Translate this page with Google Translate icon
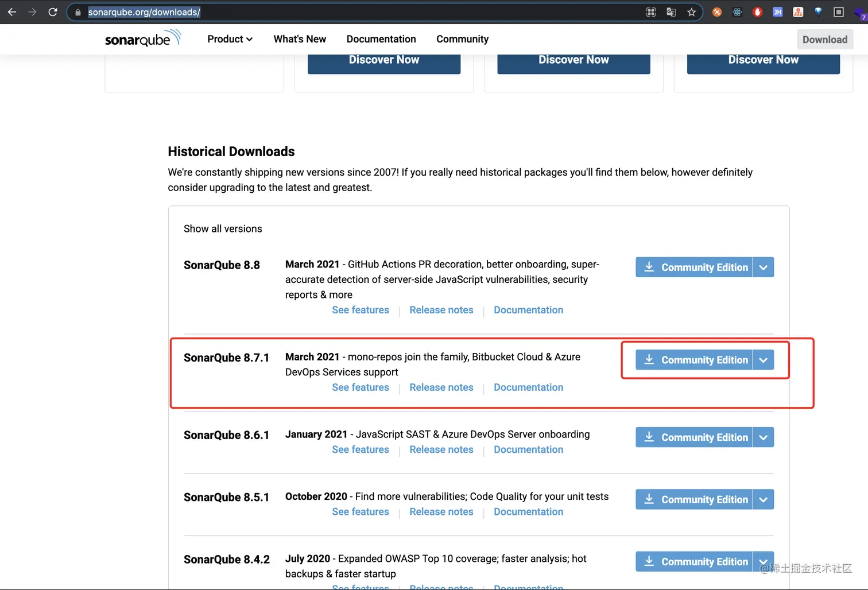868x590 pixels. (671, 12)
